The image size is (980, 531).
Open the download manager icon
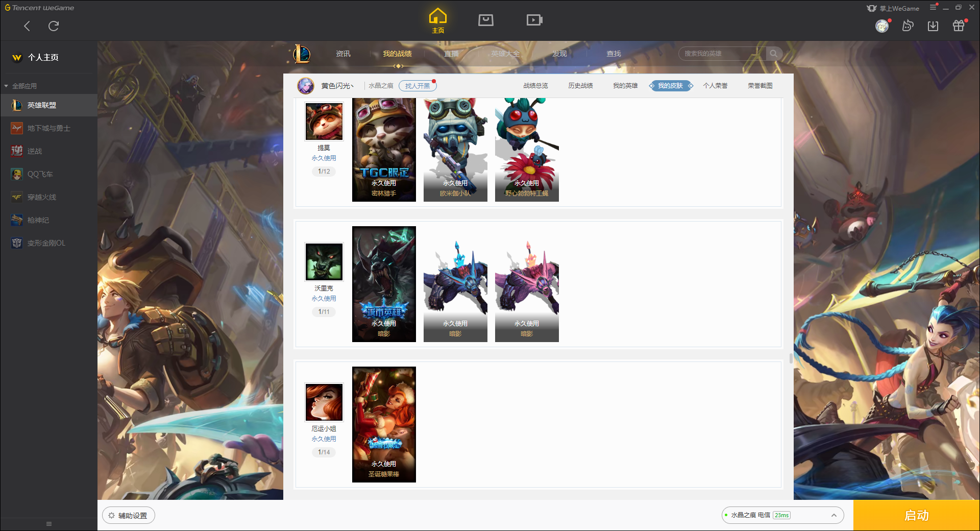click(933, 26)
